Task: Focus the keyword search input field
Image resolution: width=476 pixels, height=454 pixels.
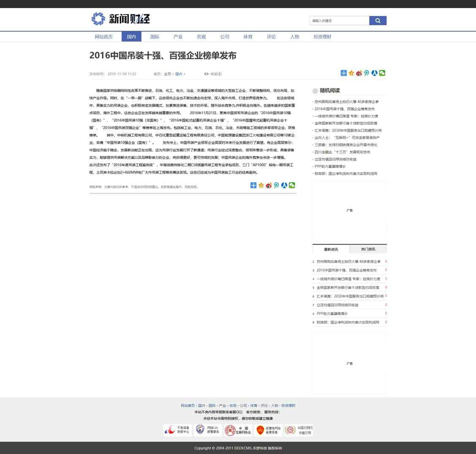Action: click(339, 21)
